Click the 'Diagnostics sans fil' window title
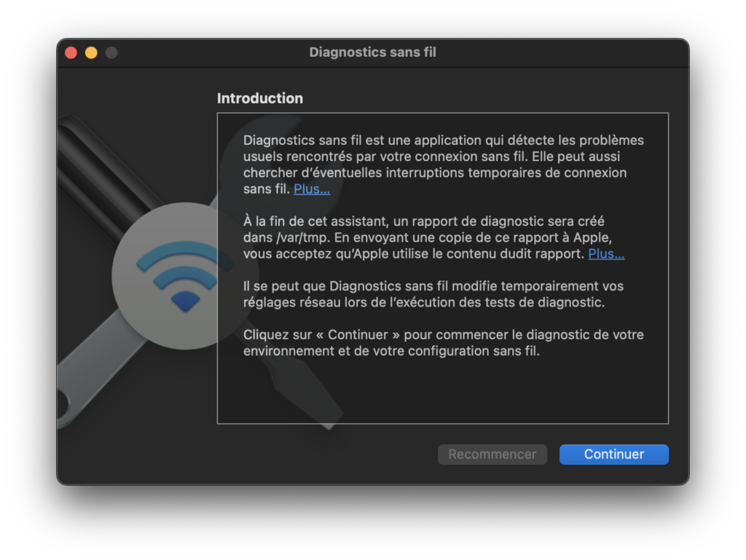The height and width of the screenshot is (560, 746). [x=372, y=52]
